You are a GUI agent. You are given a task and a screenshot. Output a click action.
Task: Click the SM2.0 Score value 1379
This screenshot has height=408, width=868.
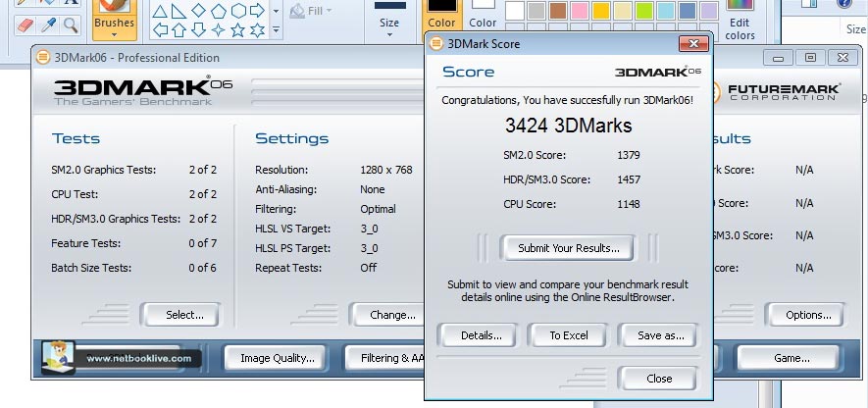click(629, 155)
